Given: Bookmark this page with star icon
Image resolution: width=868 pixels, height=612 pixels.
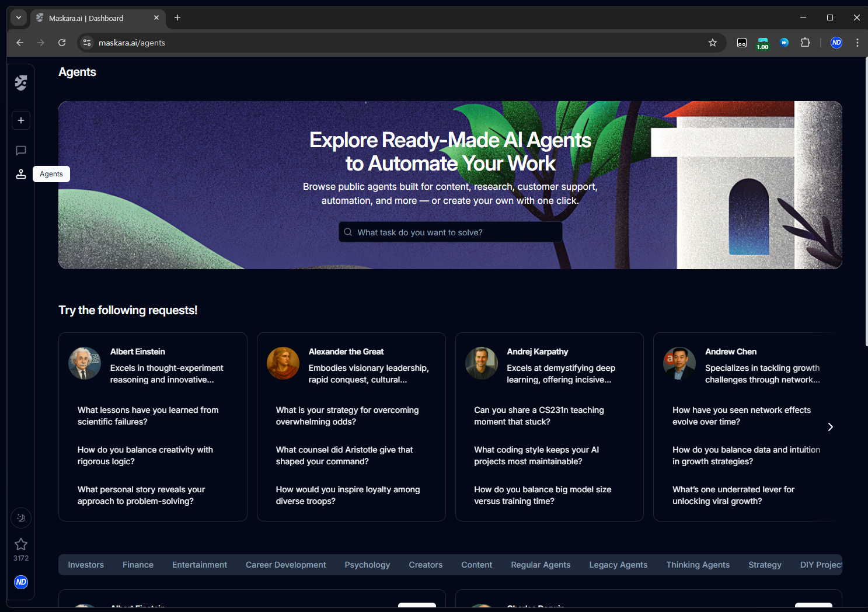Looking at the screenshot, I should pos(713,43).
